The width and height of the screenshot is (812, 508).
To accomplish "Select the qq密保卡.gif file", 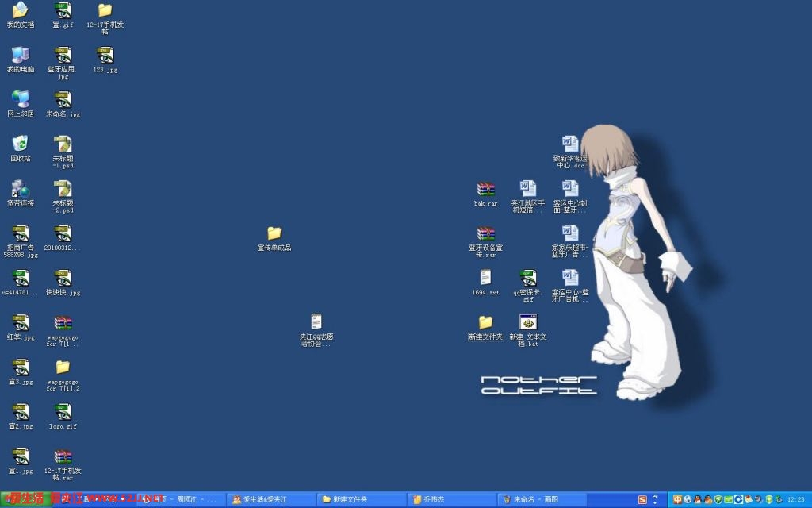I will pos(527,286).
